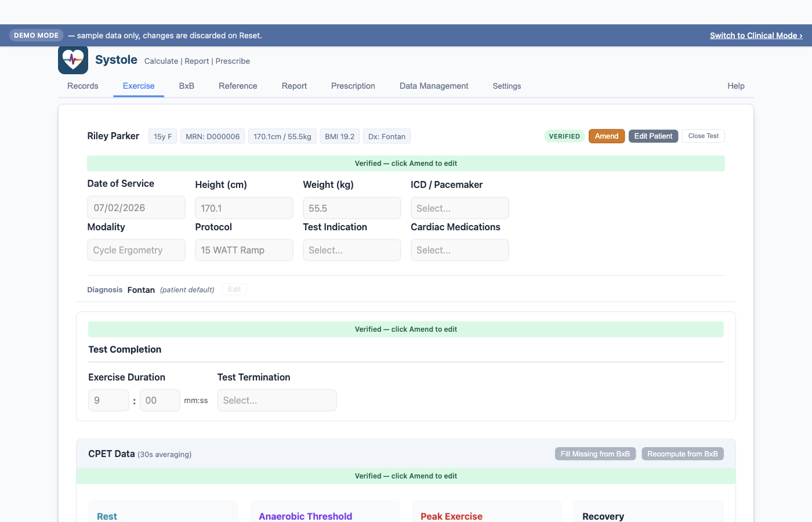Screen dimensions: 812x522
Task: Expand the Cardiac Medications dropdown
Action: [460, 250]
